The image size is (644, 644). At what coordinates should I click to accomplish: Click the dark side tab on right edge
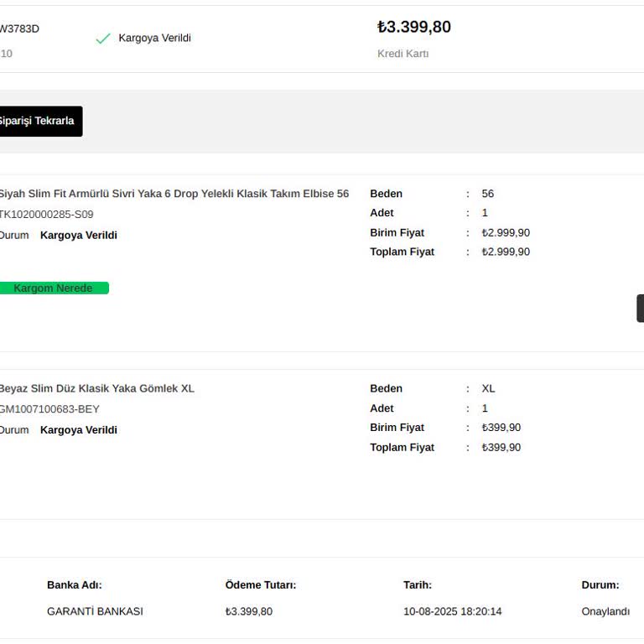640,309
